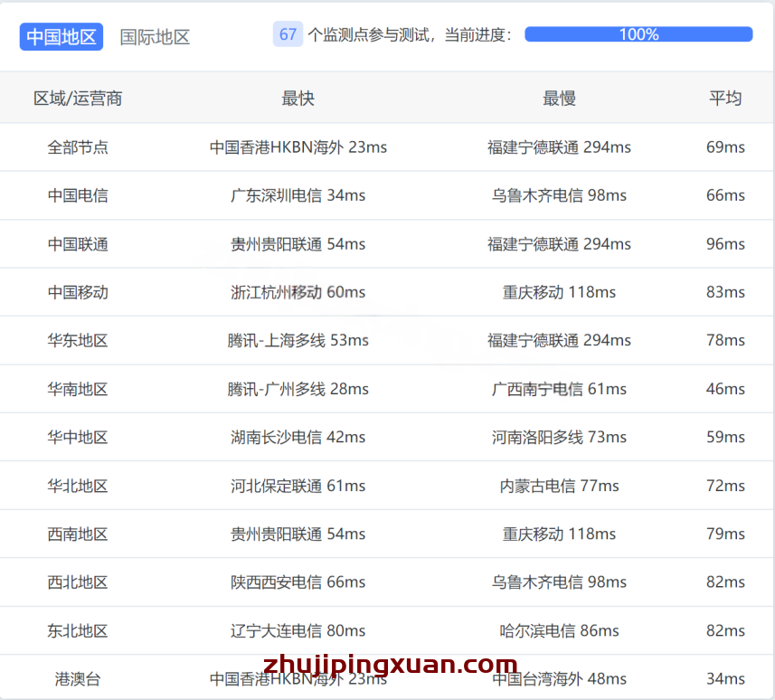Viewport: 775px width, 700px height.
Task: Click 腾讯-上海多线 53ms cell
Action: [x=298, y=340]
